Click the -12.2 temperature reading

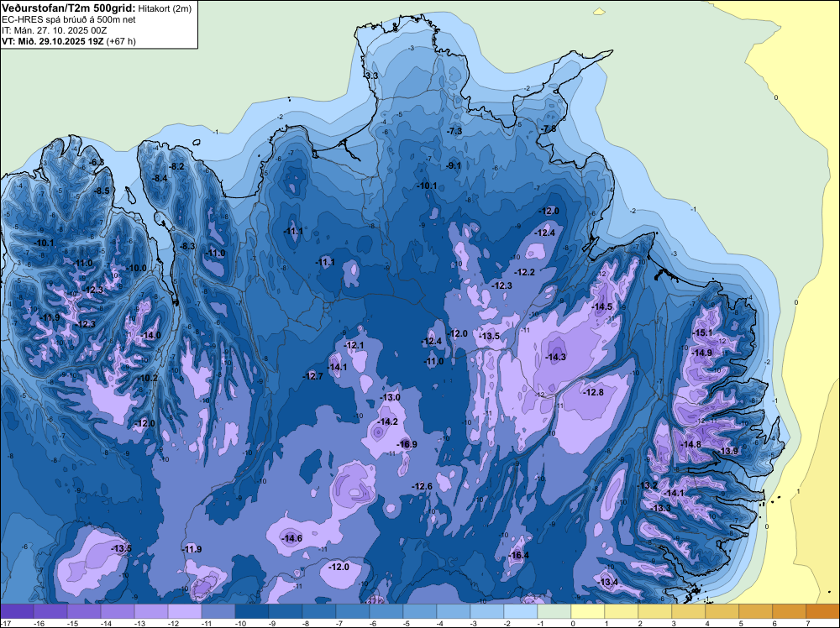click(524, 272)
